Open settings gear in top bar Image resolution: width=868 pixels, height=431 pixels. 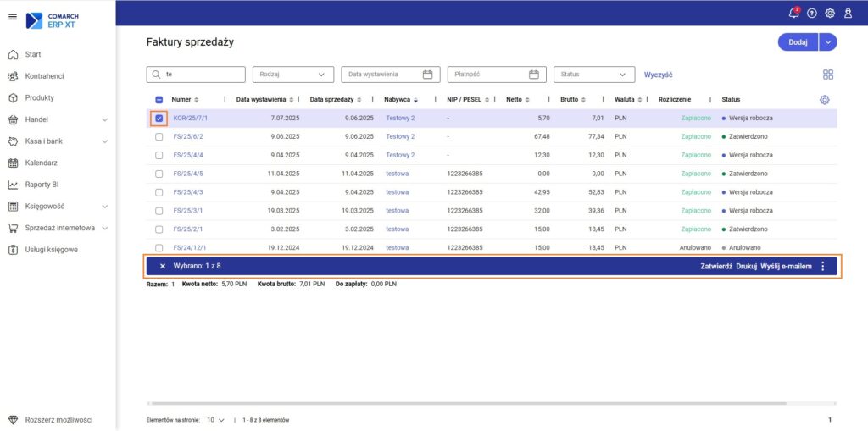click(x=830, y=13)
